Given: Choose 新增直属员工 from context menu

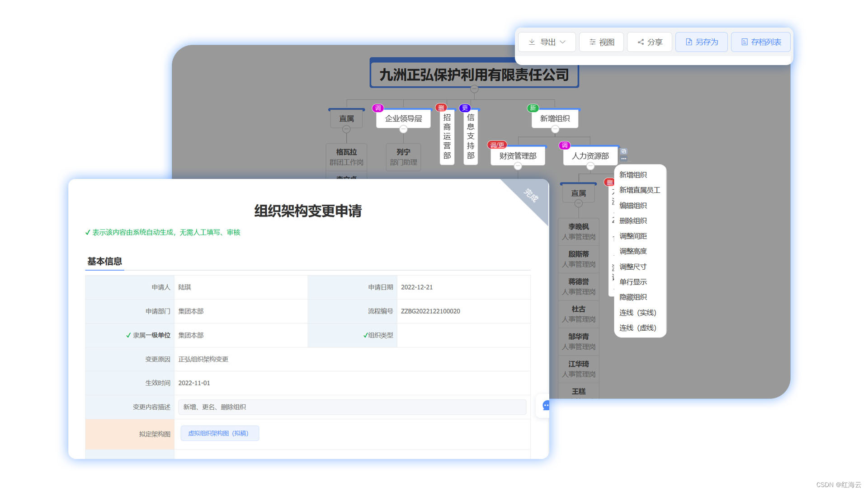Looking at the screenshot, I should pos(640,190).
